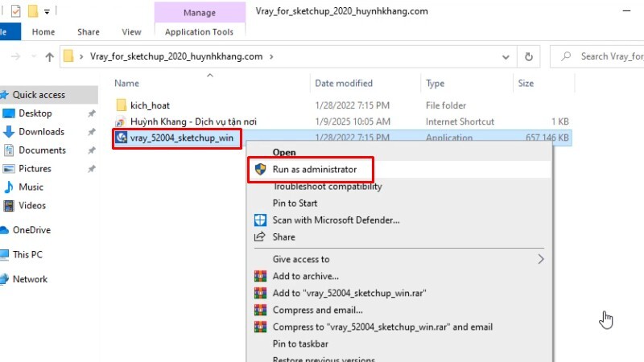Open OneDrive in the navigation pane

(x=31, y=230)
